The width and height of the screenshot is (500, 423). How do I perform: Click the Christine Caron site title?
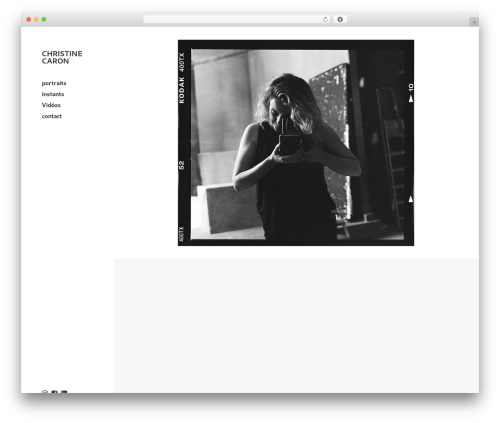(x=62, y=57)
